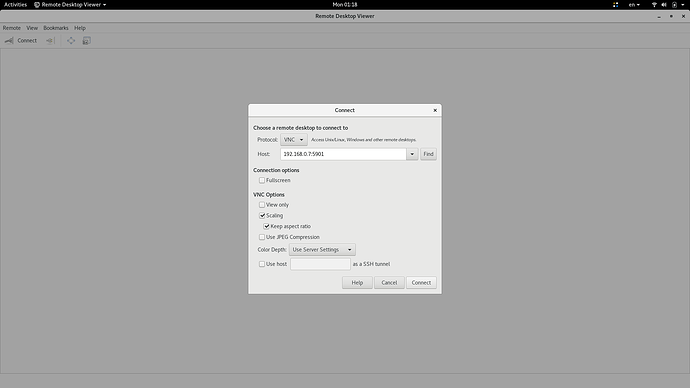
Task: Click the Cancel button
Action: coord(389,282)
